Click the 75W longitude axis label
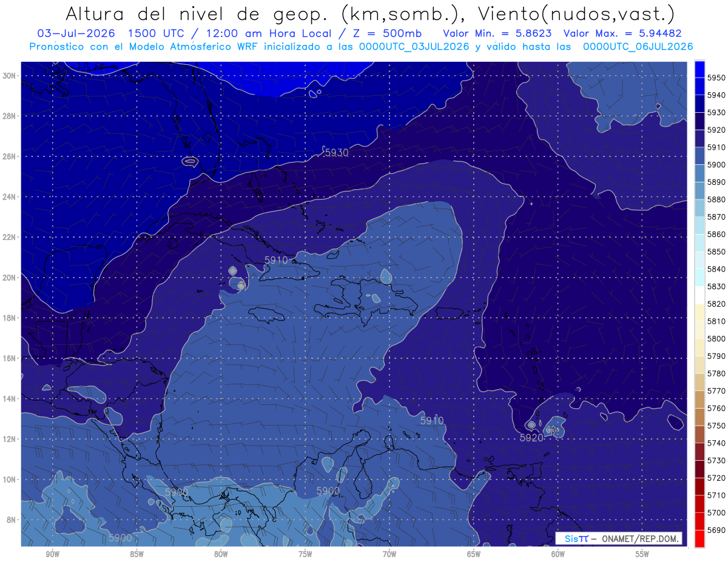This screenshot has width=728, height=562. 305,554
